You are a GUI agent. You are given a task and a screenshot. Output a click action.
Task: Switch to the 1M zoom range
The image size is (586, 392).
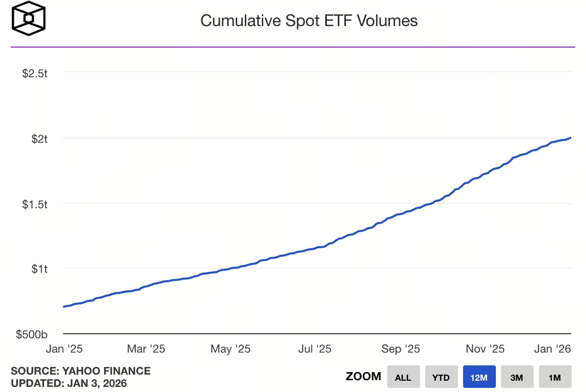click(x=555, y=377)
